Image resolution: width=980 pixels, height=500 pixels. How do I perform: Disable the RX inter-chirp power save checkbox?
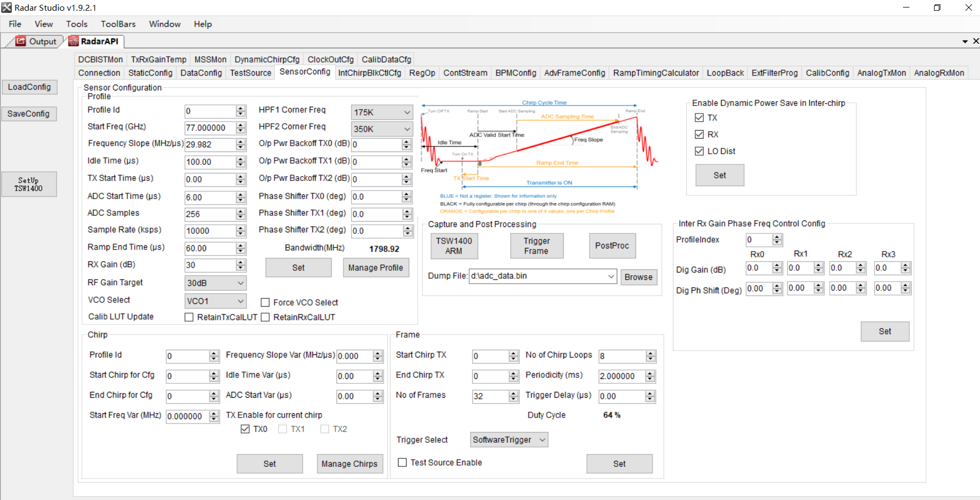point(699,134)
